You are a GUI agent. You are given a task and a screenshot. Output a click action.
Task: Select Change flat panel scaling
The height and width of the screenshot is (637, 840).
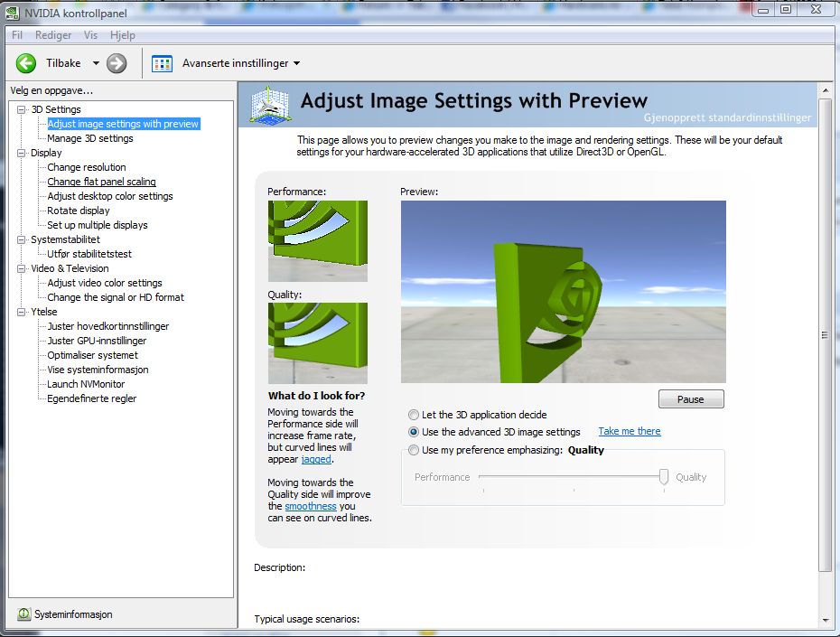[x=101, y=182]
